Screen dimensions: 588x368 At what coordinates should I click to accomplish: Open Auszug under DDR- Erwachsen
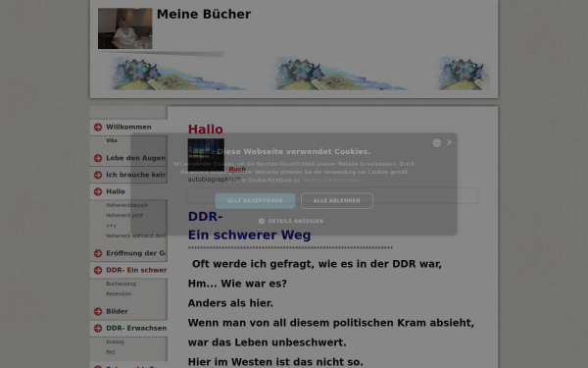point(115,342)
